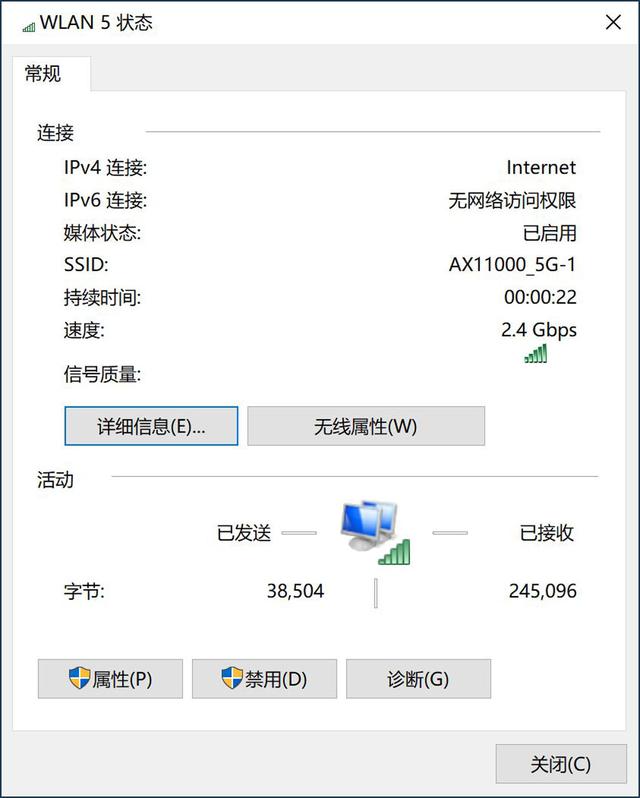Click the SSID value AX11000_5G-1
The height and width of the screenshot is (798, 640).
(512, 265)
